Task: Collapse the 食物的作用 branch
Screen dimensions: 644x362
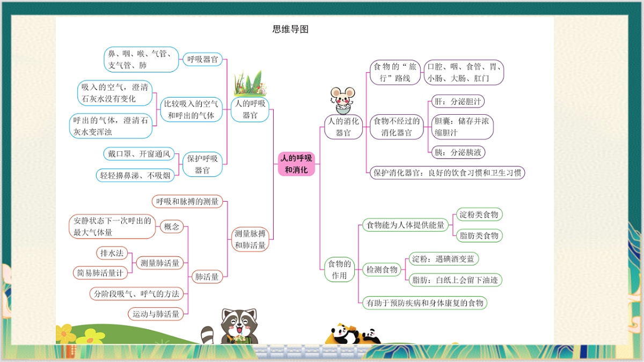Action: (339, 270)
